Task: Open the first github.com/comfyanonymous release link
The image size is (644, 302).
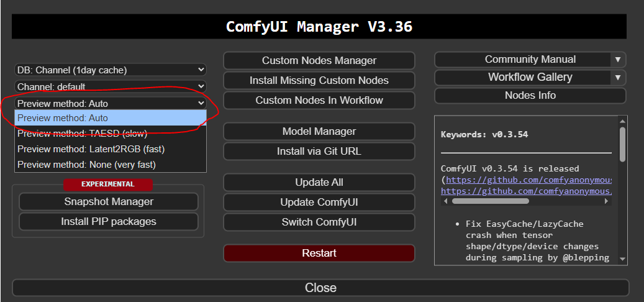Action: (529, 180)
